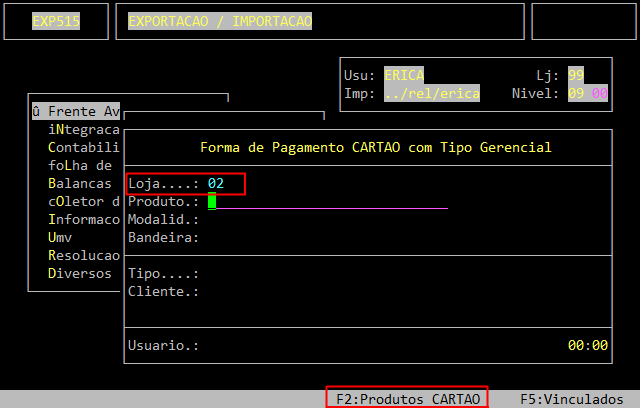Click the Loja field value 02
The image size is (640, 408).
tap(216, 184)
